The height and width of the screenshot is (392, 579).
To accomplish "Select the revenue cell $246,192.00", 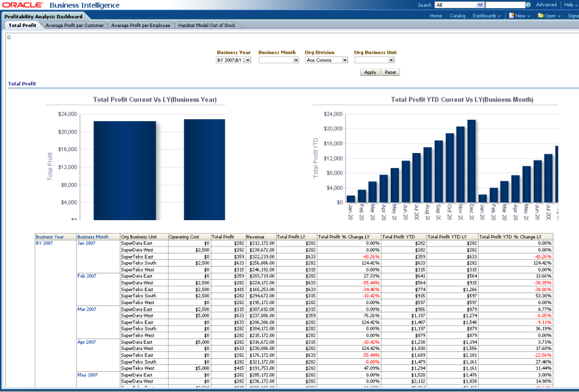I will pyautogui.click(x=262, y=270).
